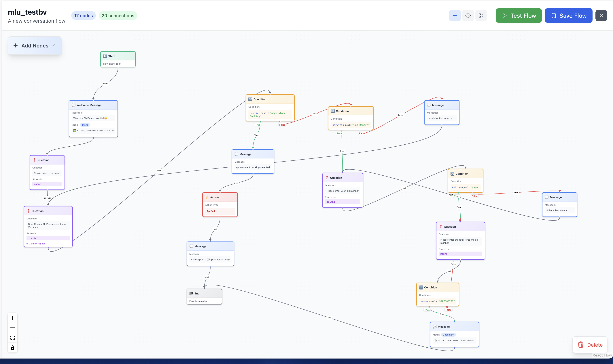Click the plus icon next to Test Flow

coord(455,16)
